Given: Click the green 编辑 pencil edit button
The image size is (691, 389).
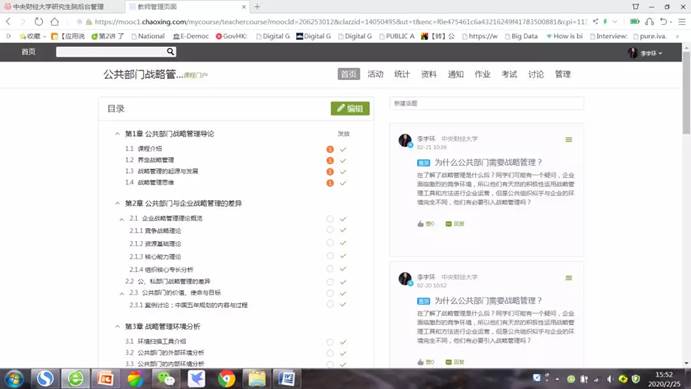Looking at the screenshot, I should pos(350,108).
